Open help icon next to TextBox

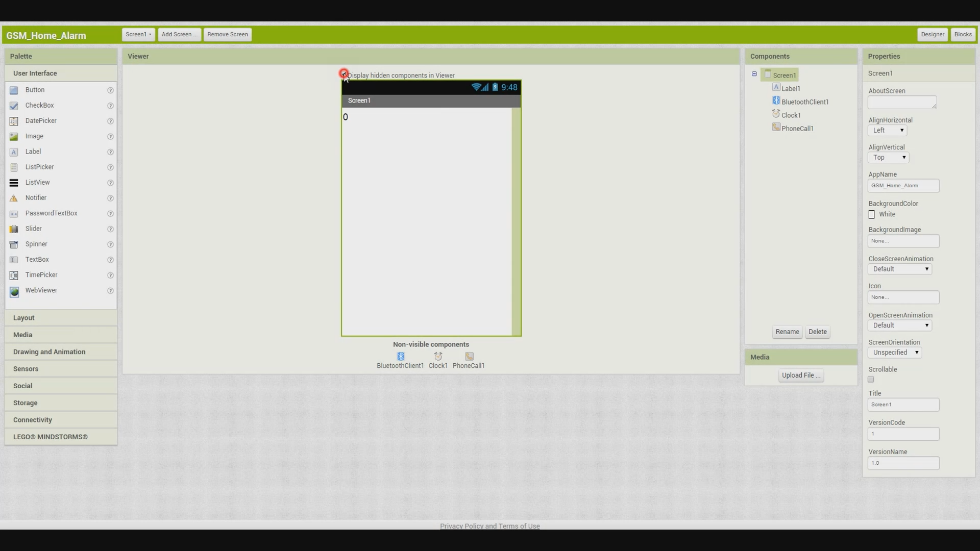coord(110,260)
